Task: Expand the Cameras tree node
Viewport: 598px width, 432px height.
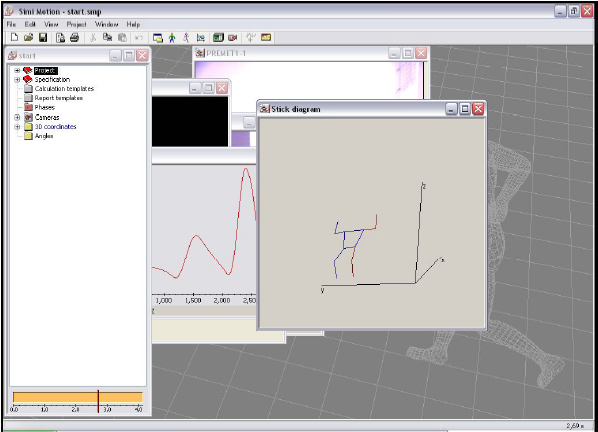Action: point(17,117)
